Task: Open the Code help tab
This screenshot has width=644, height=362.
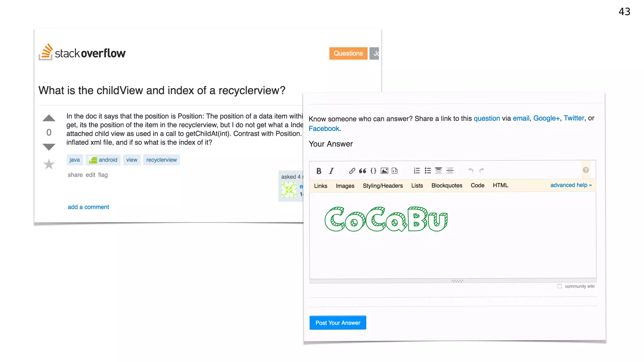Action: [477, 185]
